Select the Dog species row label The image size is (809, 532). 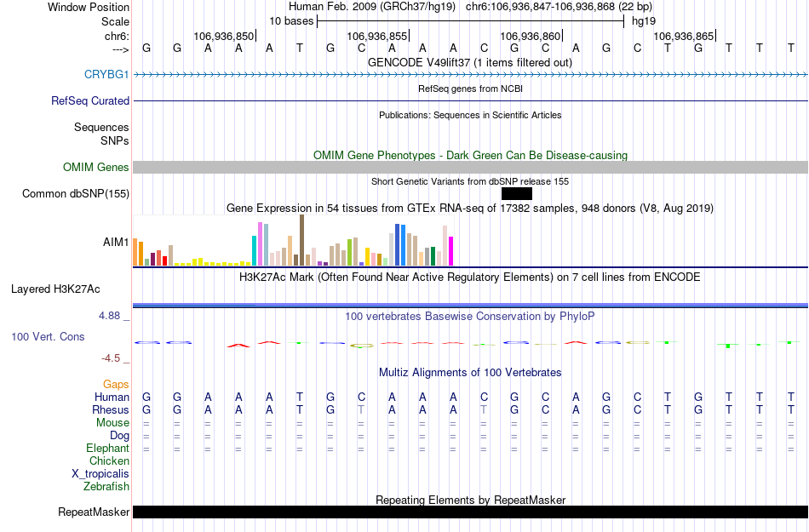coord(120,436)
